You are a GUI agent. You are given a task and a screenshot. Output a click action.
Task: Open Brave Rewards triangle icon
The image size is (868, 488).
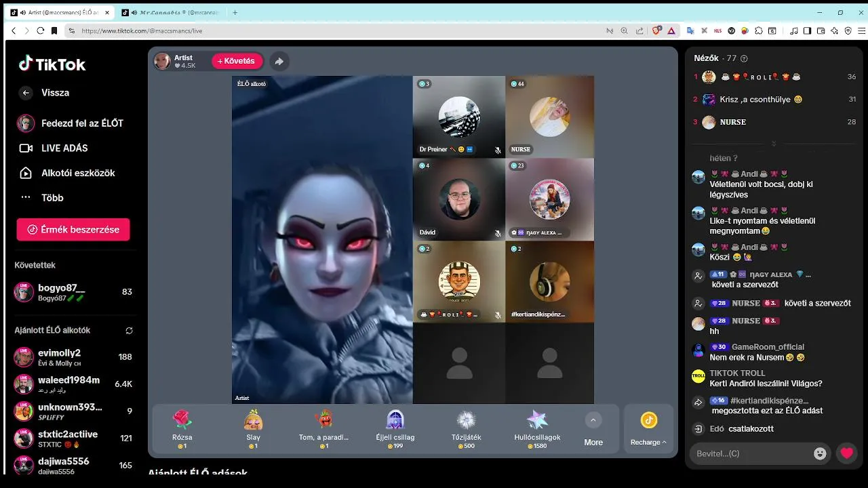(671, 30)
